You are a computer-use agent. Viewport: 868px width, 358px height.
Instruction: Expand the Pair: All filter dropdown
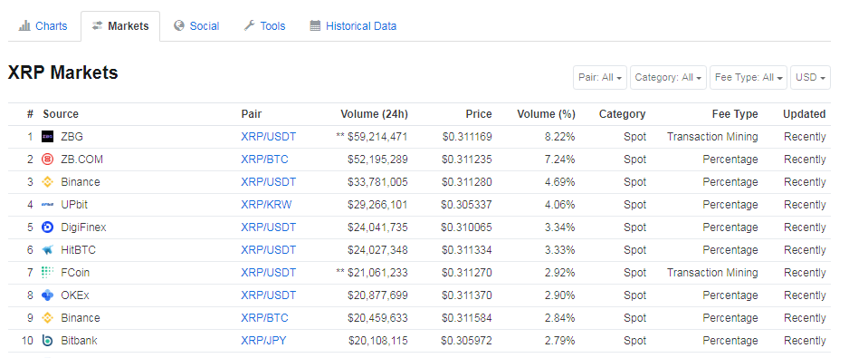coord(600,78)
